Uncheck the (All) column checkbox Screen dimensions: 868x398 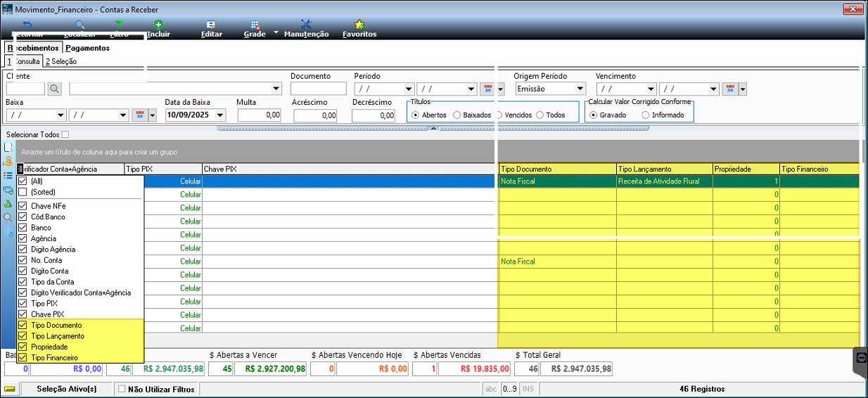(x=23, y=181)
